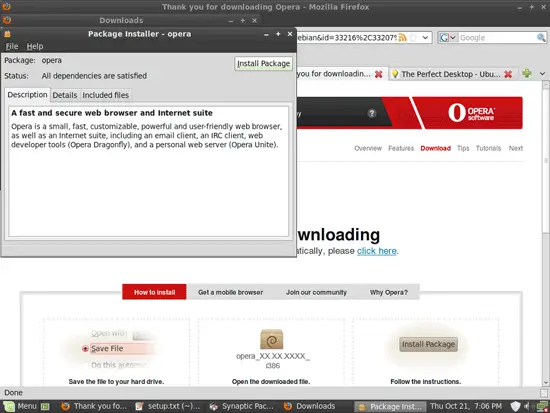This screenshot has width=550, height=413.
Task: Expand the address bar history dropdown
Action: pyautogui.click(x=425, y=38)
